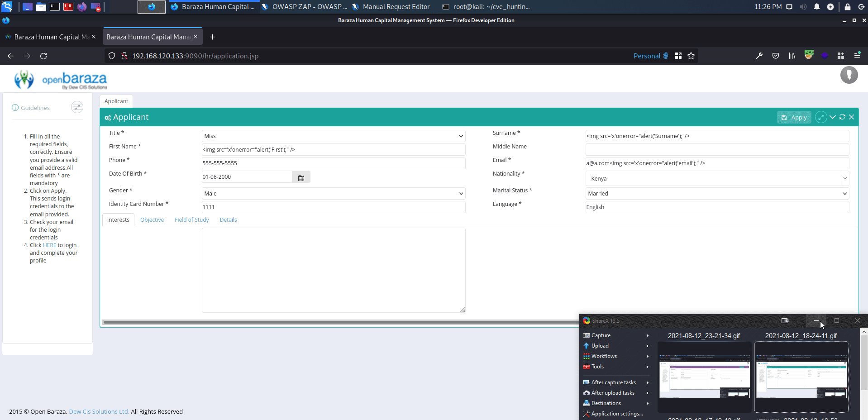
Task: Click the shield tracking protection icon
Action: click(112, 56)
